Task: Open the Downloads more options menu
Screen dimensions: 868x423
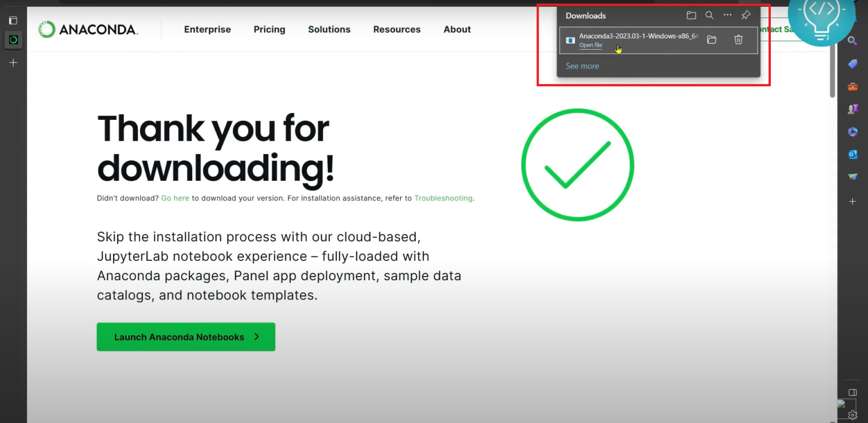Action: pos(727,15)
